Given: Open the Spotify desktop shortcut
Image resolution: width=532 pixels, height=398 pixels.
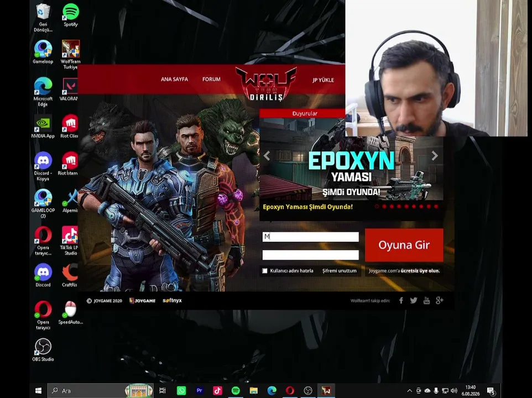Looking at the screenshot, I should (71, 15).
